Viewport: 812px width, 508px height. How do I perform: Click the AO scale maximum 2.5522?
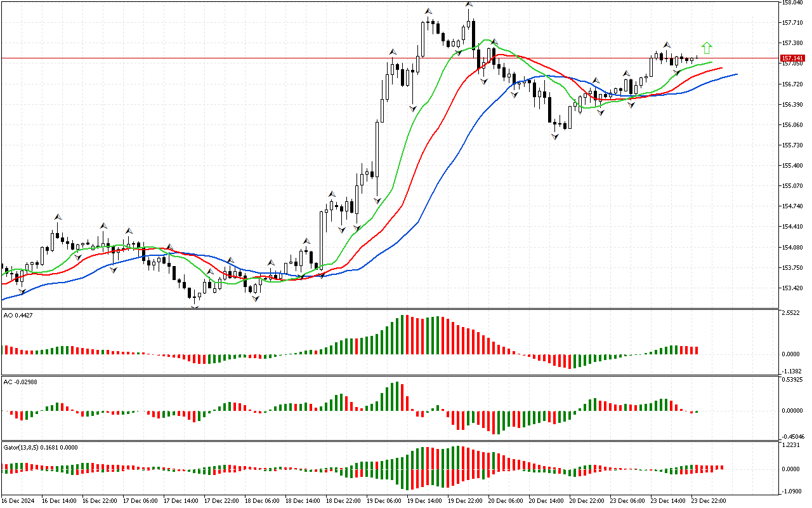click(x=792, y=314)
